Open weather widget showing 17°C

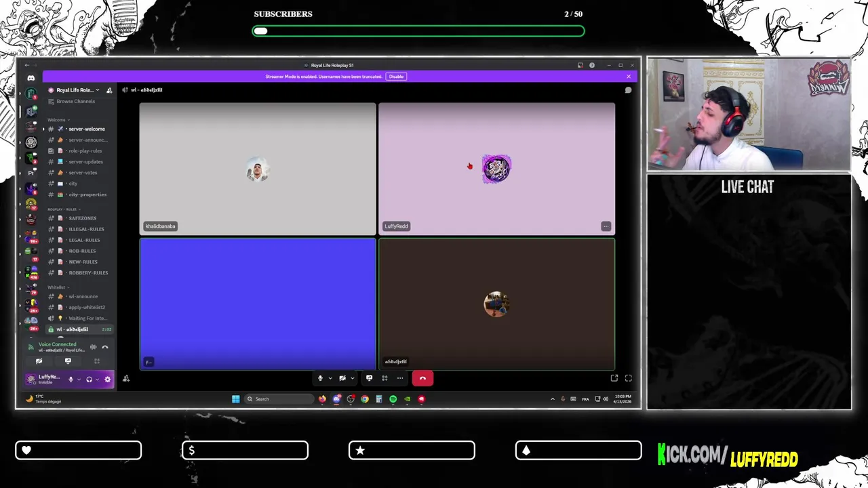coord(43,399)
